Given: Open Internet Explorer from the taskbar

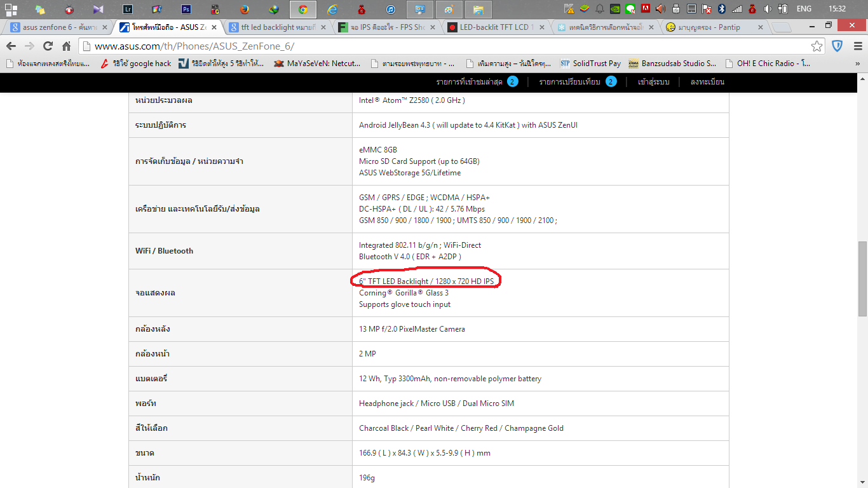Looking at the screenshot, I should click(x=332, y=9).
